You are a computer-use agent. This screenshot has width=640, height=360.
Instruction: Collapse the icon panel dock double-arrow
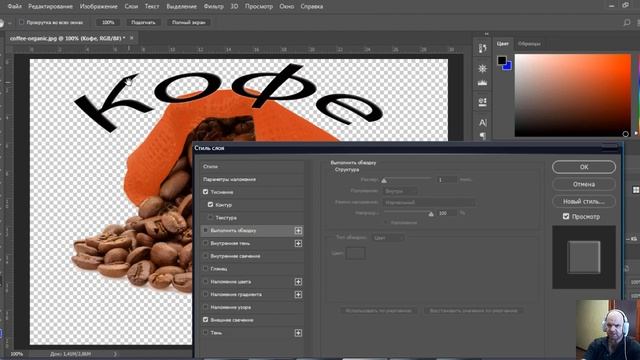(x=486, y=34)
